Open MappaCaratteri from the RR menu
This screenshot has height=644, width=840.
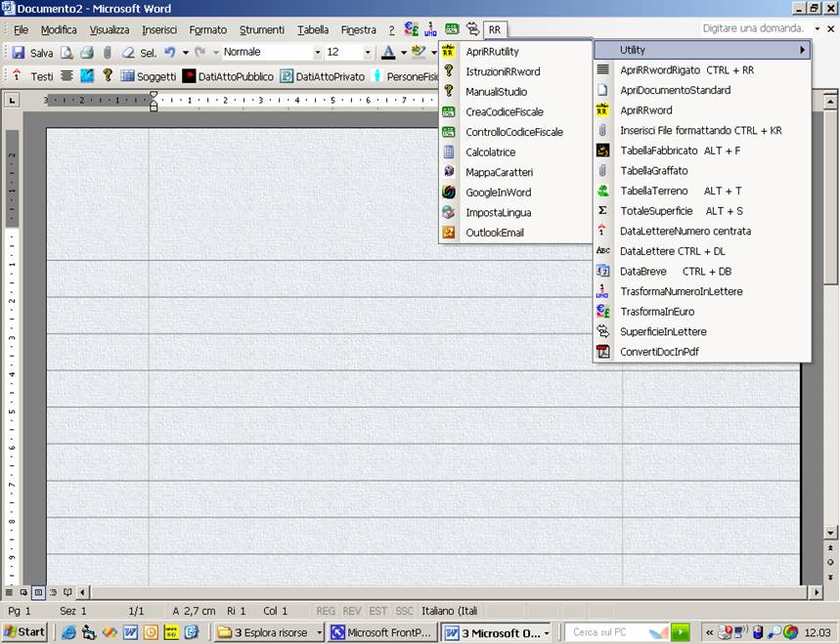pos(515,172)
